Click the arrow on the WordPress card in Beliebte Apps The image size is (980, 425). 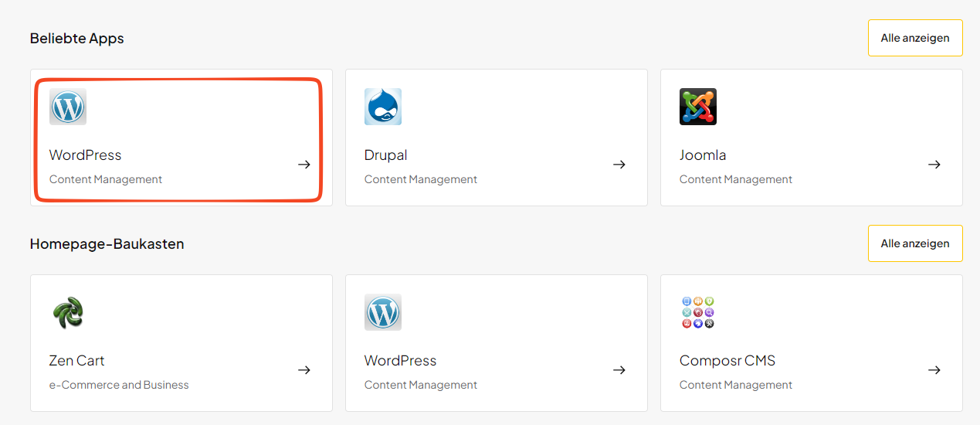click(x=304, y=165)
